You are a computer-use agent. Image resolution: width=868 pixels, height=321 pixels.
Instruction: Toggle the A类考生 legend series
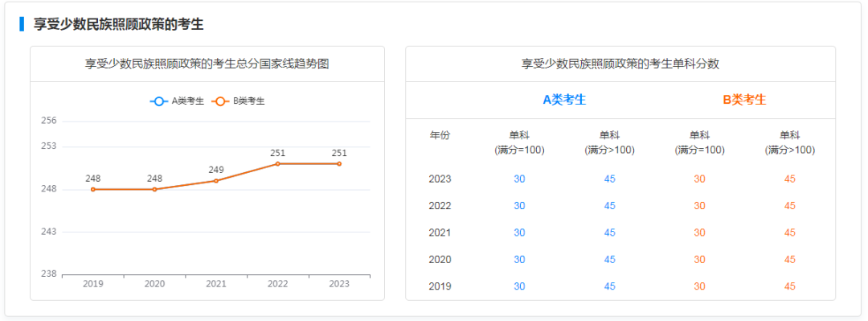pos(177,101)
